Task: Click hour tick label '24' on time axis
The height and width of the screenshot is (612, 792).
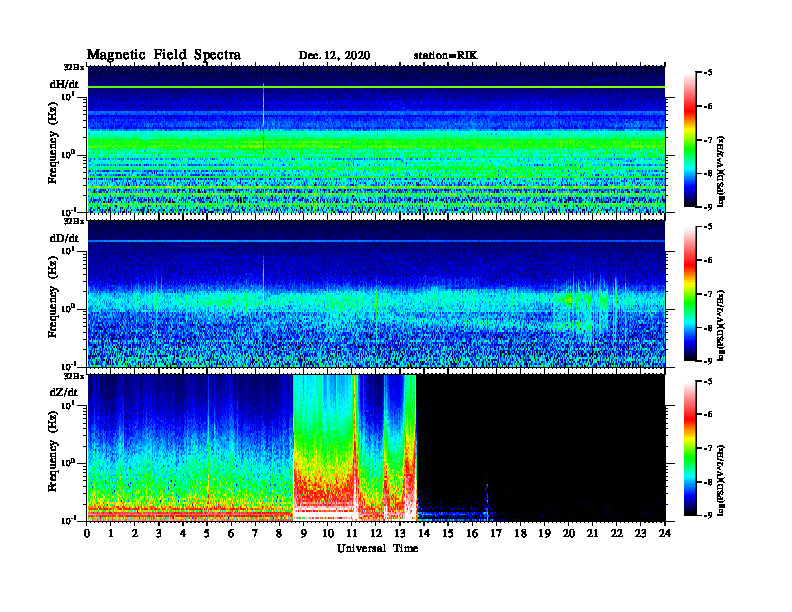Action: pos(665,533)
